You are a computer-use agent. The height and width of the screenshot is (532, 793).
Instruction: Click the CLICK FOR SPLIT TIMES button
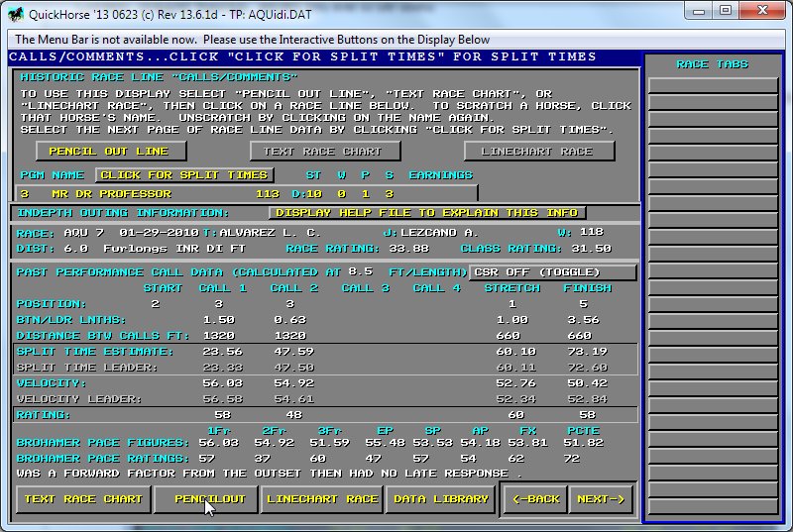(x=183, y=175)
